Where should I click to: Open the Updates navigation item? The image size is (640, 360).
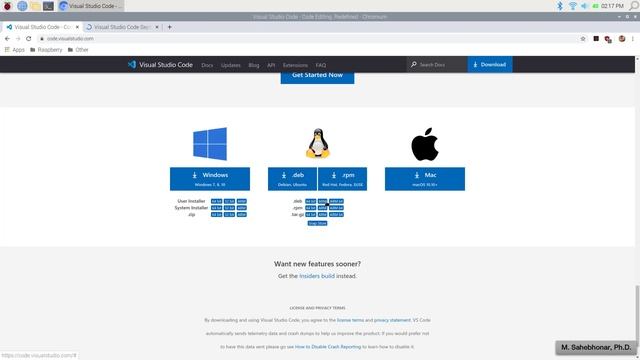point(231,65)
